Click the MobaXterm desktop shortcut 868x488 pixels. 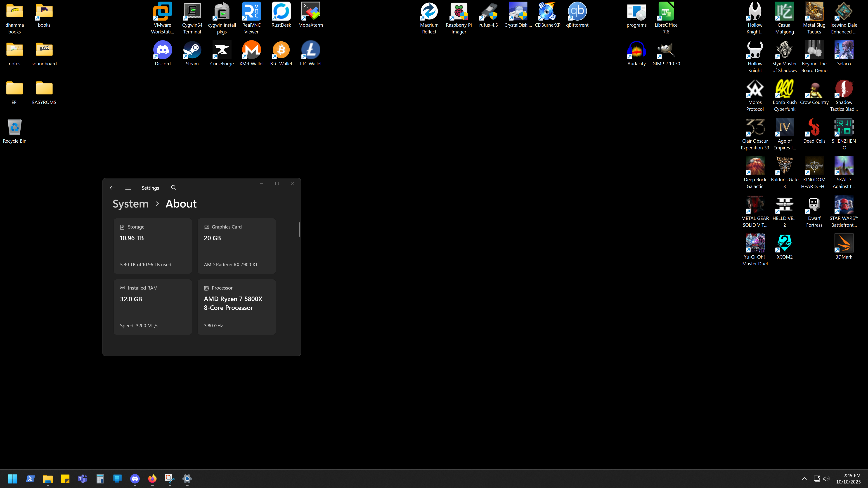point(310,12)
